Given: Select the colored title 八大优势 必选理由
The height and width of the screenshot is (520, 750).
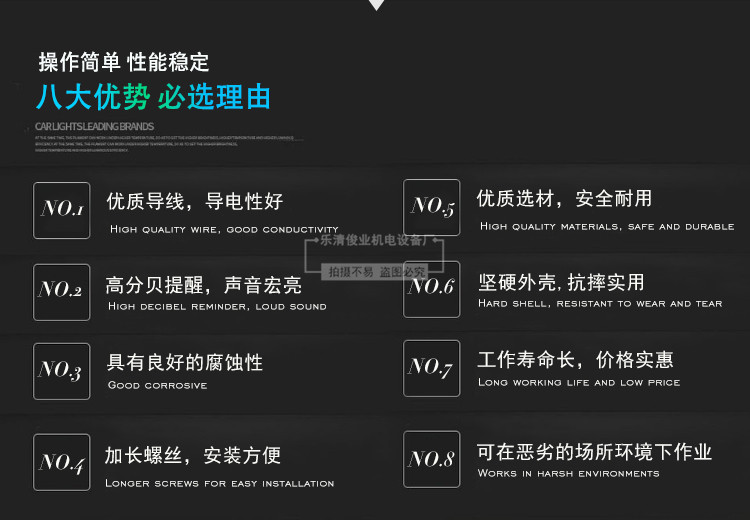Looking at the screenshot, I should click(154, 97).
